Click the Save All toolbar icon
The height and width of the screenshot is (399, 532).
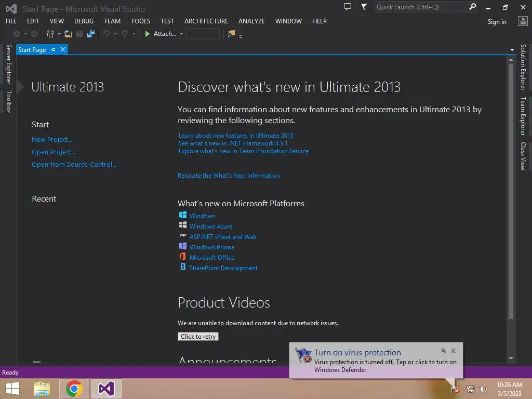click(90, 34)
